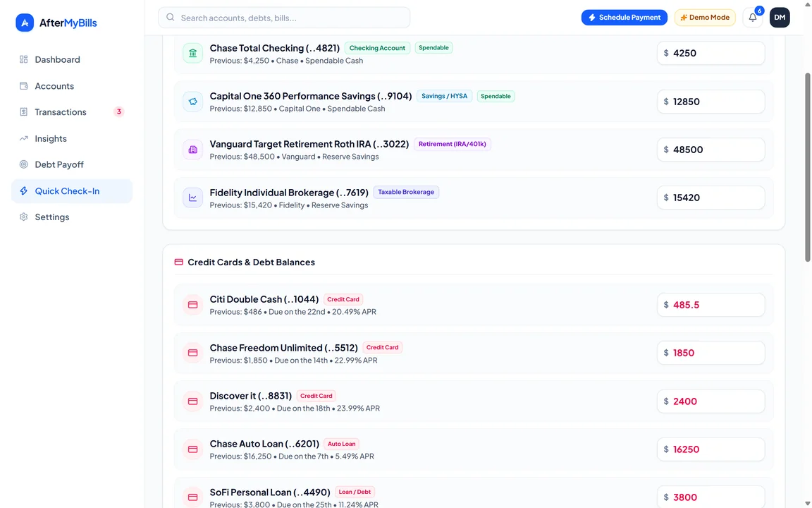This screenshot has height=508, width=812.
Task: Click the card icon beside Chase Auto Loan
Action: point(192,449)
